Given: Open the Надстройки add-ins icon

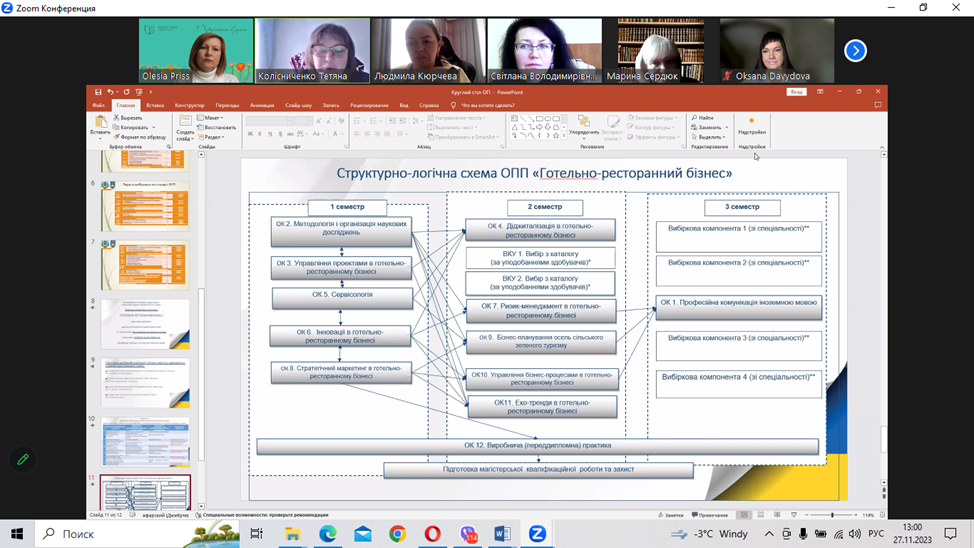Looking at the screenshot, I should point(751,125).
